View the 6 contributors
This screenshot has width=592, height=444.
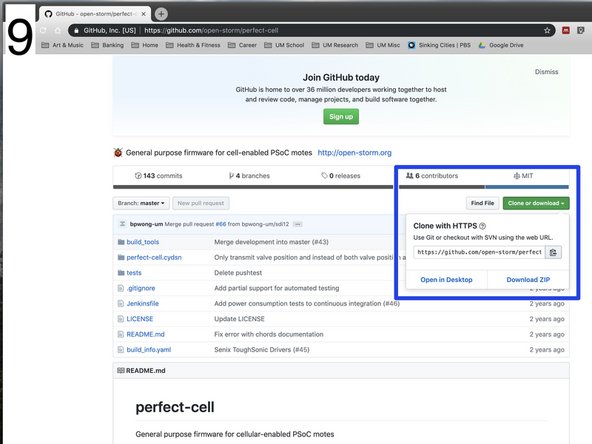pos(432,176)
